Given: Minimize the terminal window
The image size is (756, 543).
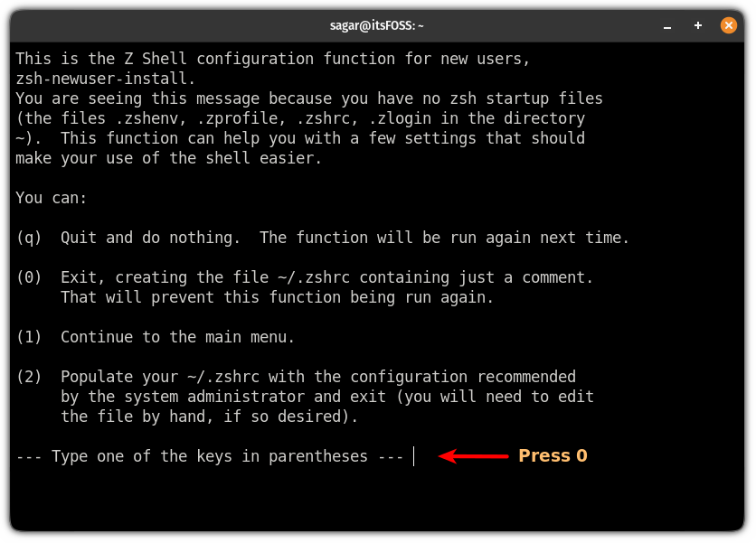Looking at the screenshot, I should (x=666, y=26).
